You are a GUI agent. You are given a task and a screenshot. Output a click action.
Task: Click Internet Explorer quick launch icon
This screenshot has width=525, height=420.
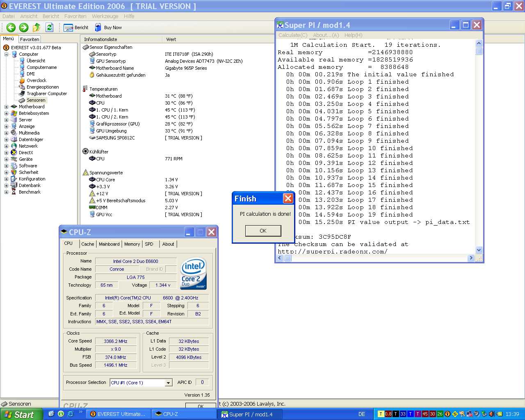point(70,414)
